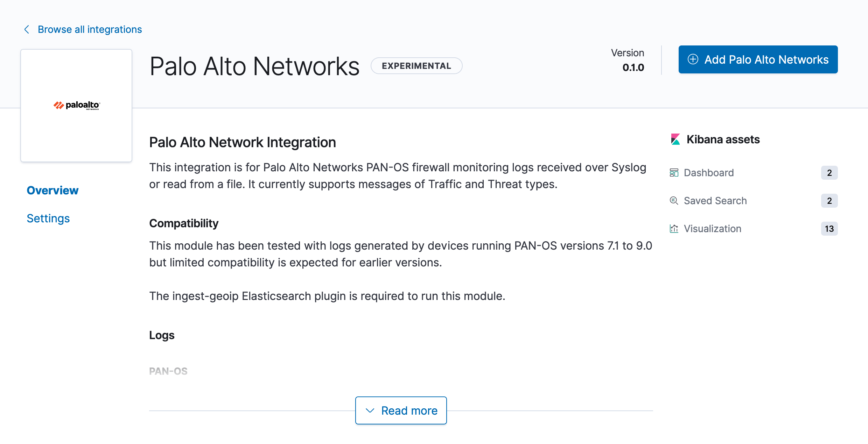Click the version number 0.1.0
Viewport: 868px width, 444px height.
pyautogui.click(x=633, y=67)
